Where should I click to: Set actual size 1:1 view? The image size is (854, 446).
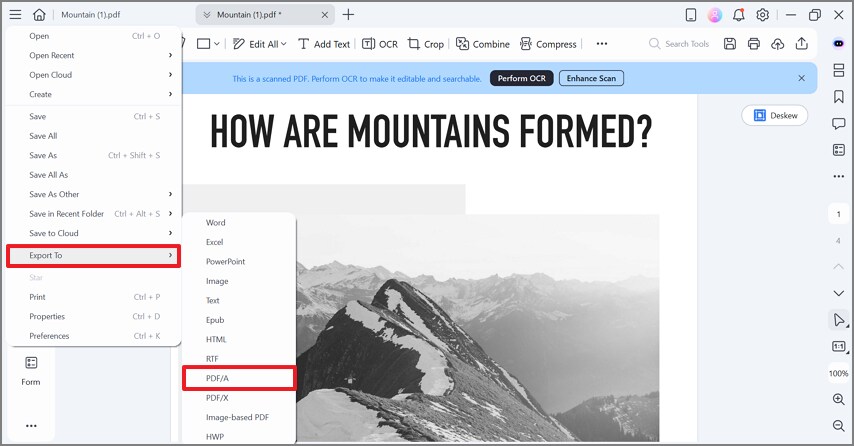tap(839, 347)
